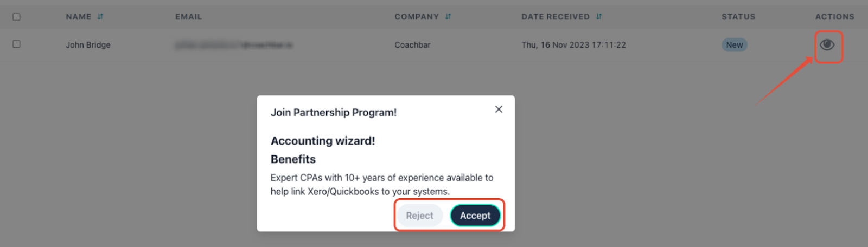Click the date Thu, 16 Nov 2023 cell

(573, 45)
